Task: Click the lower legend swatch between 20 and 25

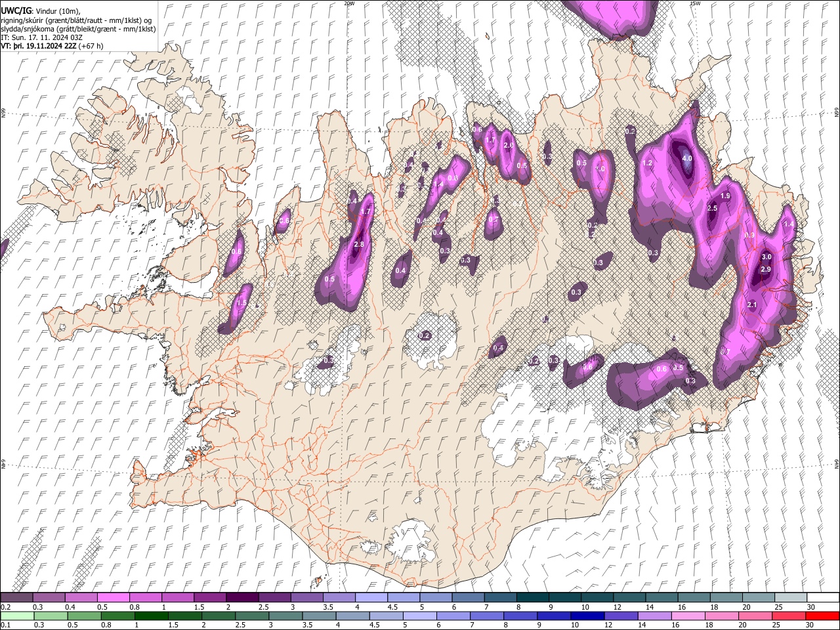Action: pyautogui.click(x=756, y=616)
